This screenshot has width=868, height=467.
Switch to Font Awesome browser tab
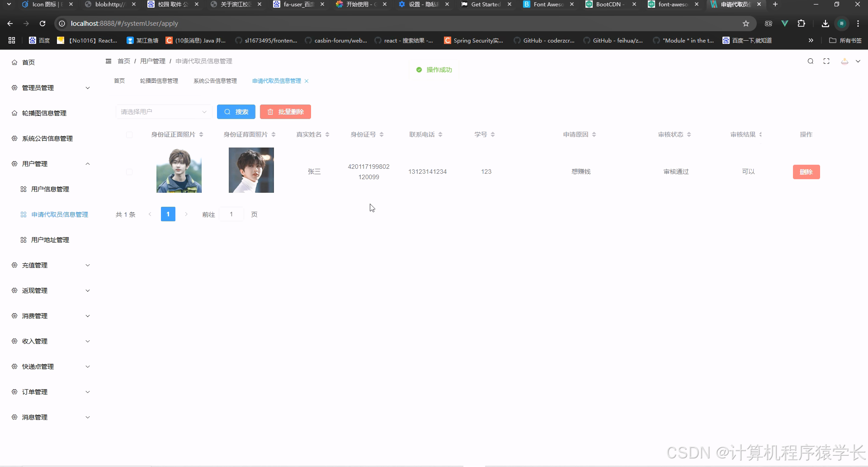pyautogui.click(x=548, y=5)
